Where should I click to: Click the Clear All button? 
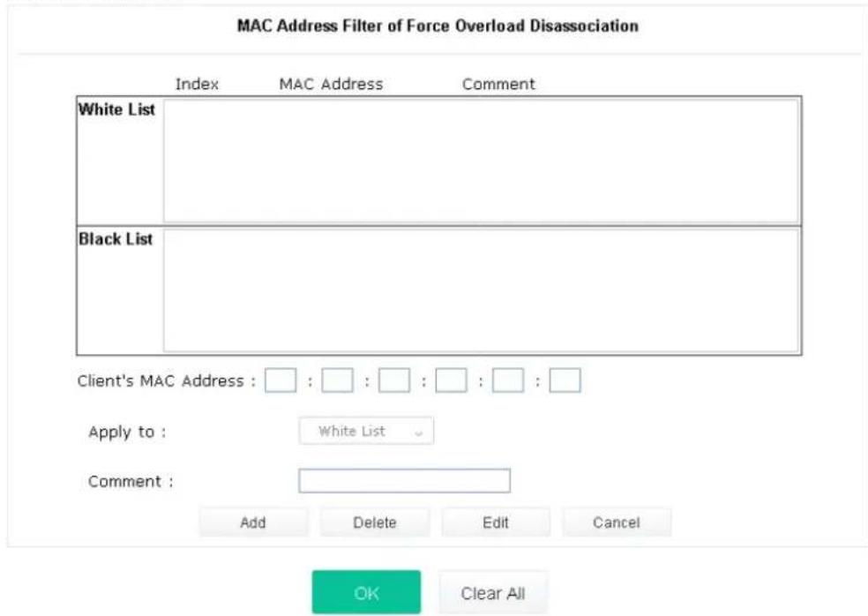(493, 593)
